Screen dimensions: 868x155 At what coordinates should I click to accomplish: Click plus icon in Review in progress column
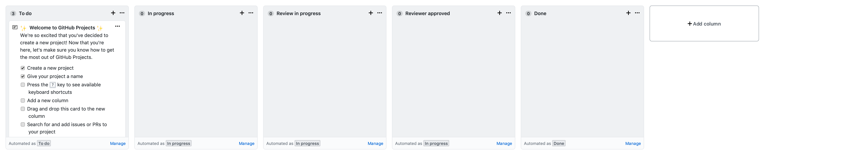point(371,13)
